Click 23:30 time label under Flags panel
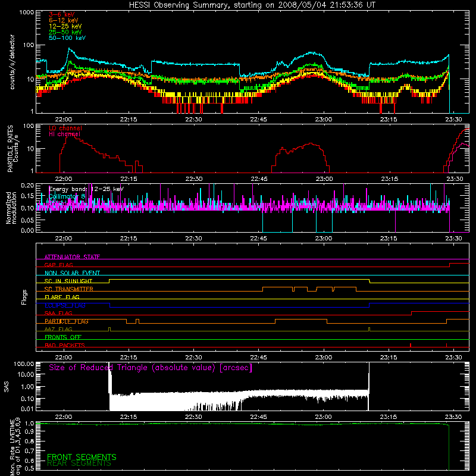The height and width of the screenshot is (476, 476). coord(453,358)
